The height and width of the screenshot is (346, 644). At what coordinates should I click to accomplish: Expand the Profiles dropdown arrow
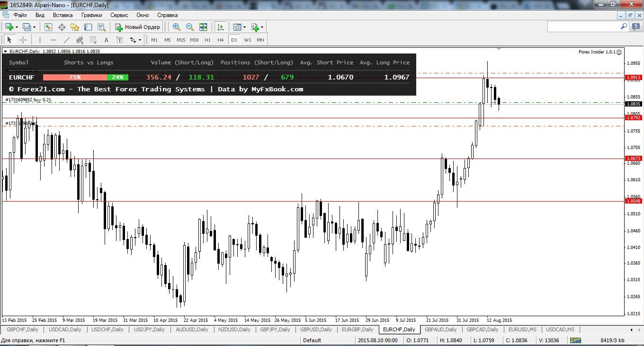click(x=34, y=27)
